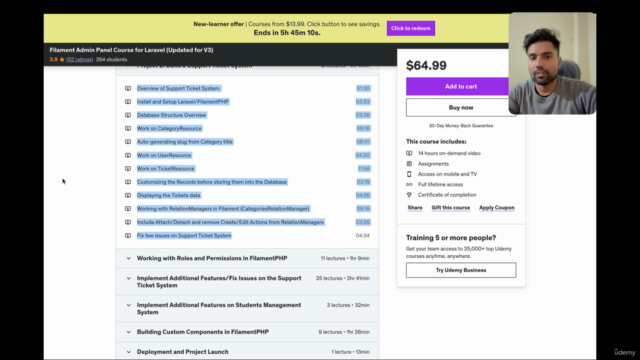This screenshot has height=360, width=640.
Task: Open lecture Displaying the Tickets data
Action: 169,195
